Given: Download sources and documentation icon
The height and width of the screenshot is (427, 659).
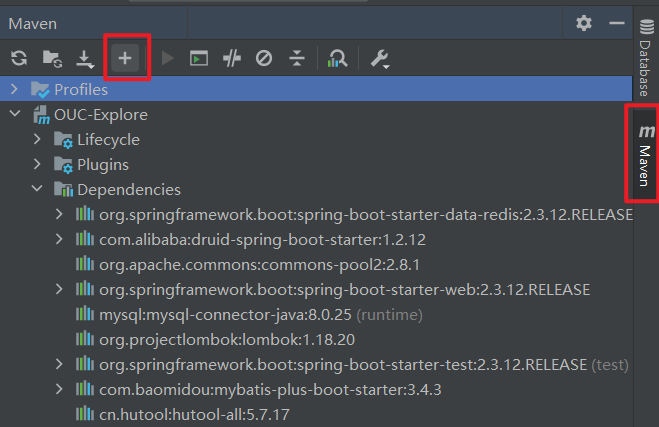Looking at the screenshot, I should [85, 59].
